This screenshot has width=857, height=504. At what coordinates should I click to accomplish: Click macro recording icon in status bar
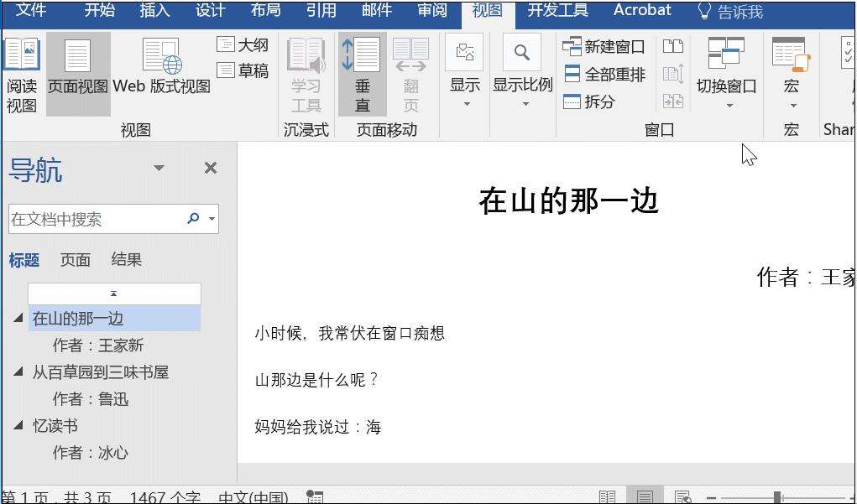[x=315, y=497]
